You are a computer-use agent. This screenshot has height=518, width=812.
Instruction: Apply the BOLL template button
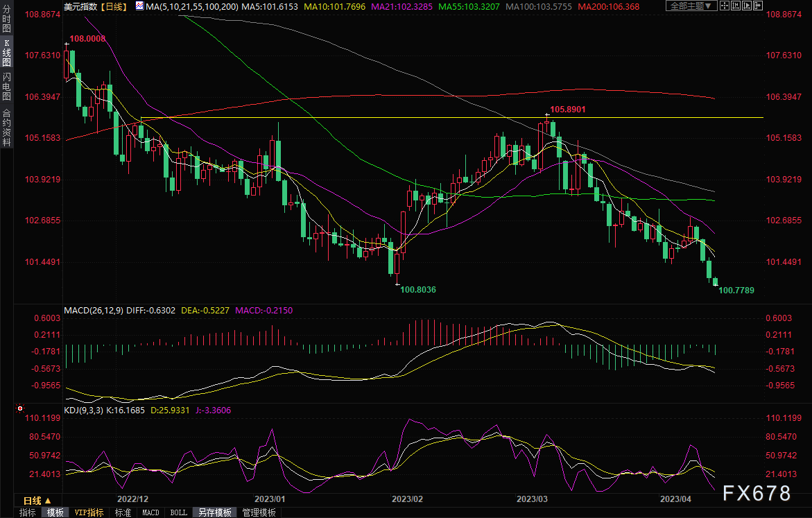tap(178, 512)
